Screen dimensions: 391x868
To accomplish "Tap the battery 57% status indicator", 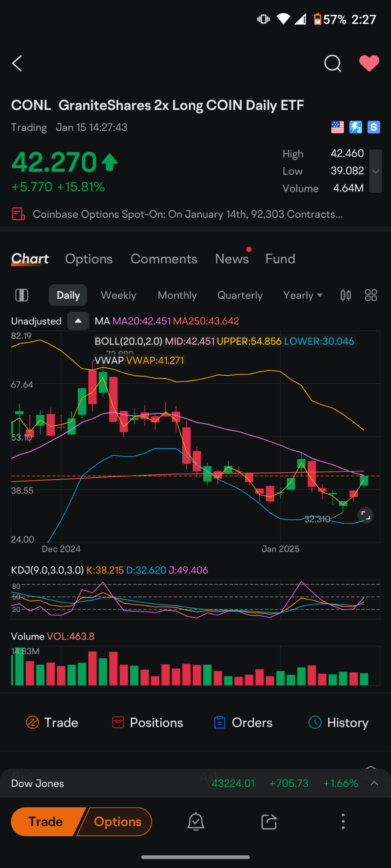I will pos(330,19).
